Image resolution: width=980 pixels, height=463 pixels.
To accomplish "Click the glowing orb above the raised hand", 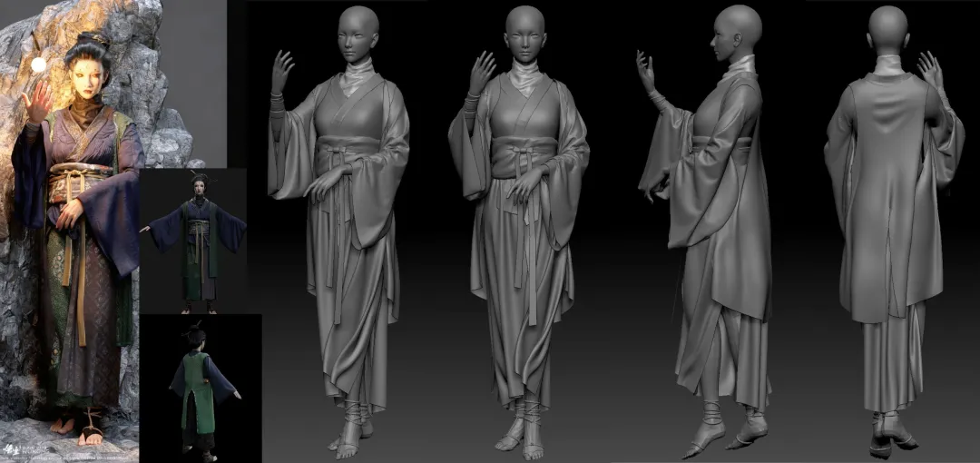I will (x=38, y=64).
